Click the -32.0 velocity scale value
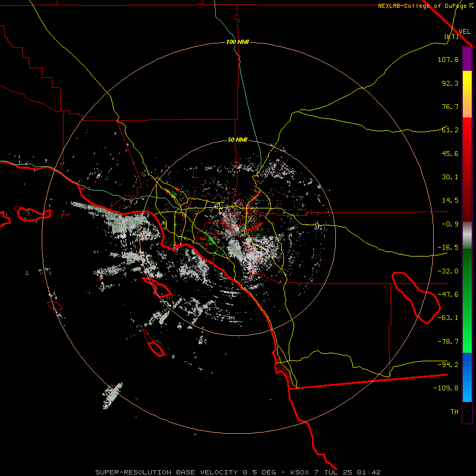 (448, 271)
